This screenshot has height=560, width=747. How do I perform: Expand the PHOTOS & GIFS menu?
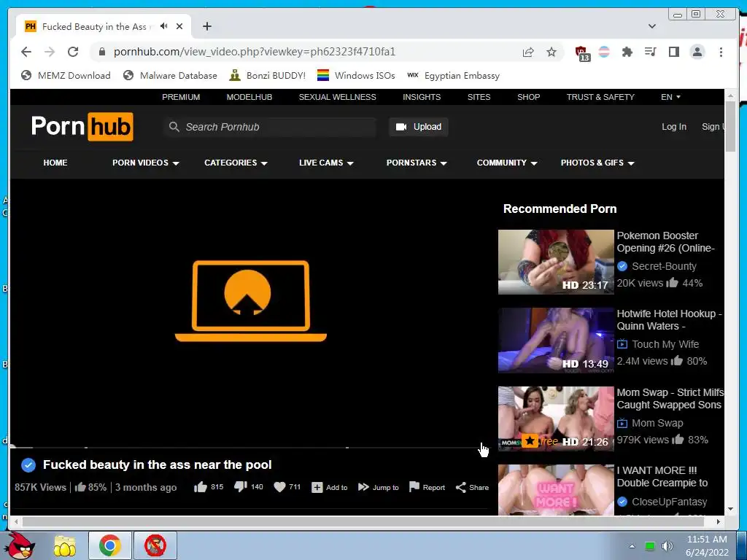coord(597,163)
